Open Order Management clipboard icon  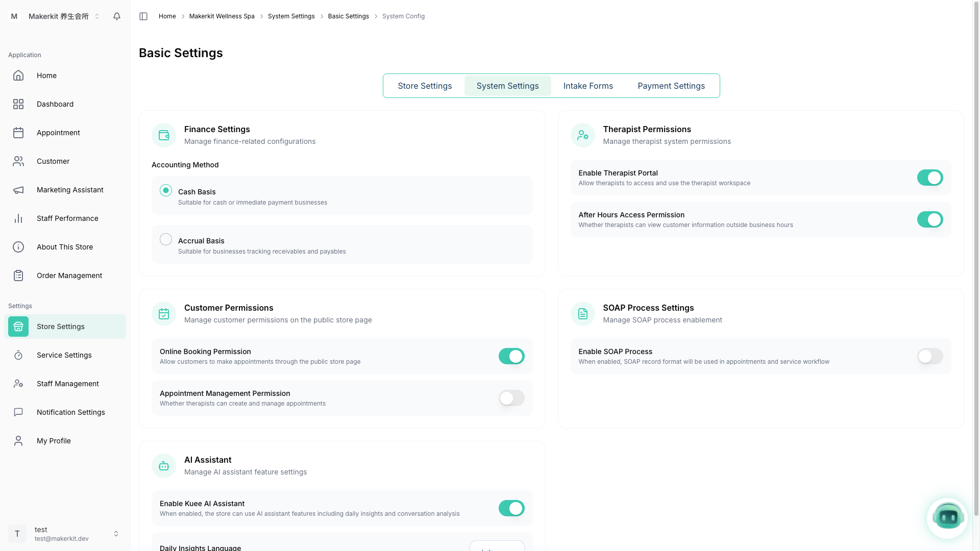18,275
